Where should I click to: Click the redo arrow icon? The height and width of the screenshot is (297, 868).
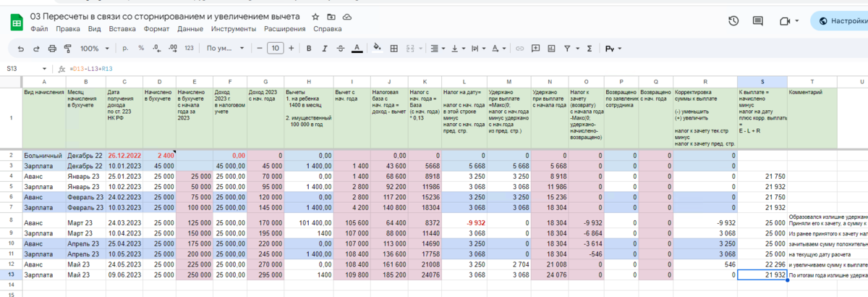click(x=36, y=49)
